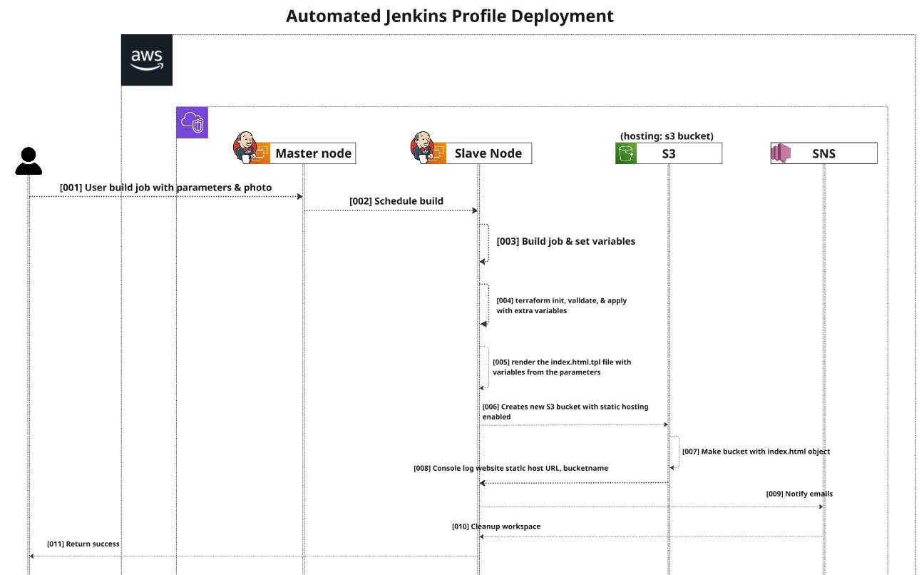The width and height of the screenshot is (924, 575).
Task: Select the [003] Build job & set variables text
Action: 565,241
